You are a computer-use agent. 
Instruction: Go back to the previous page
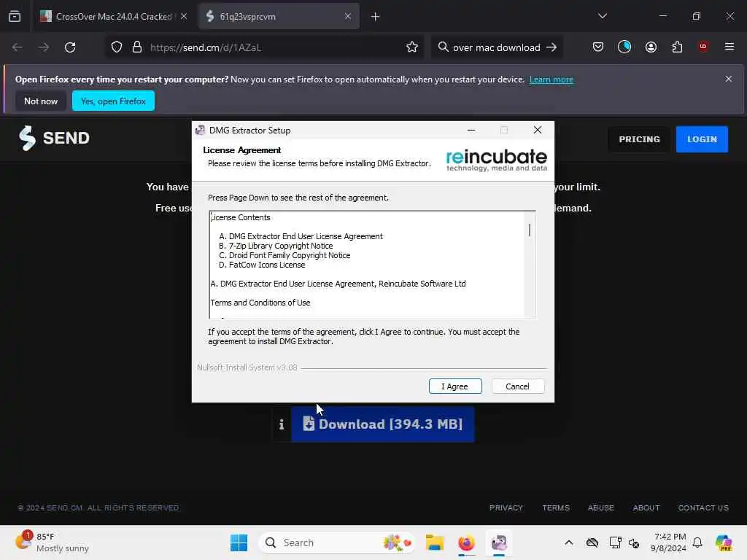[x=18, y=47]
